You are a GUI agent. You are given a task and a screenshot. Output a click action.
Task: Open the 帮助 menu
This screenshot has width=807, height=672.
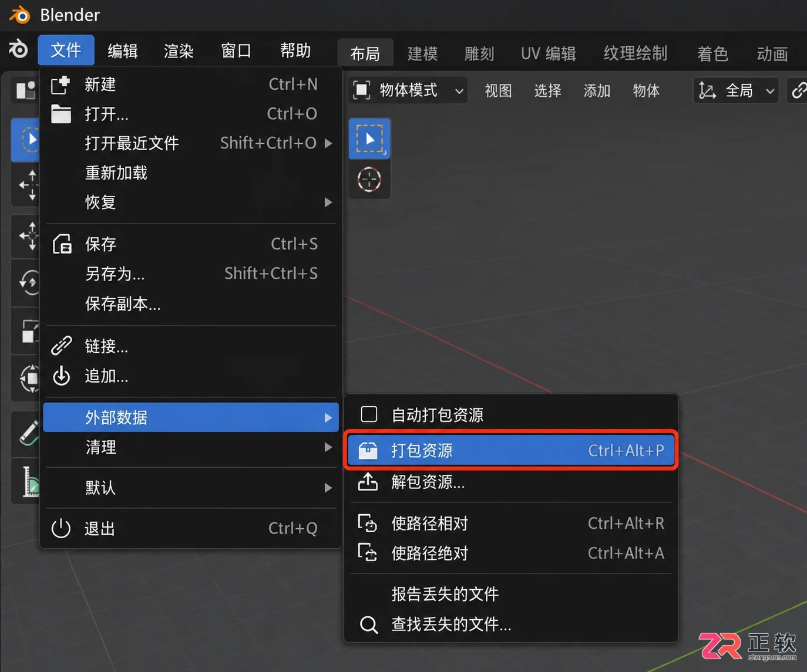click(x=295, y=51)
